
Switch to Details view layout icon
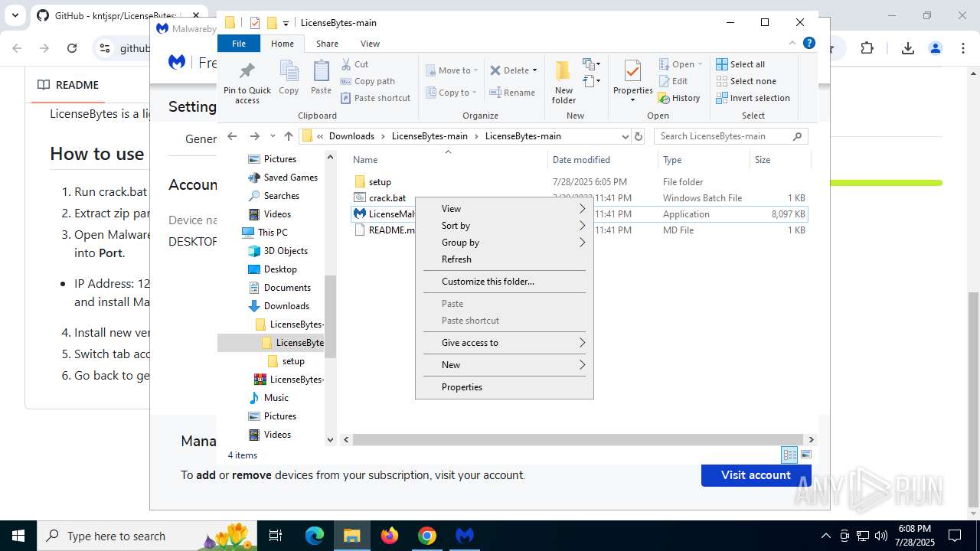(x=789, y=455)
